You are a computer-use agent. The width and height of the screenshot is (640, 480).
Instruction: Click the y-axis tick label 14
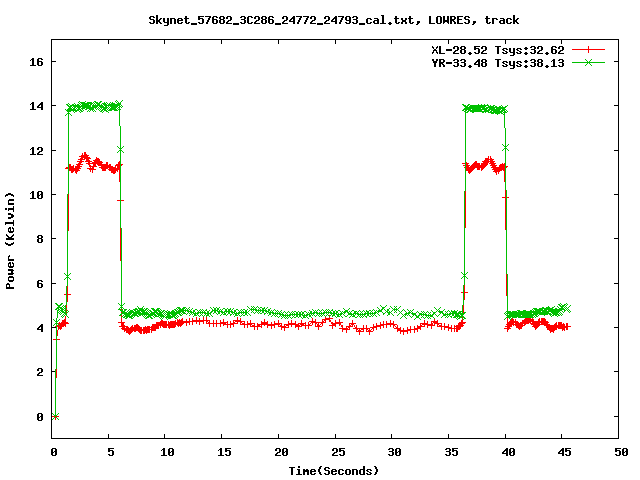pos(36,107)
